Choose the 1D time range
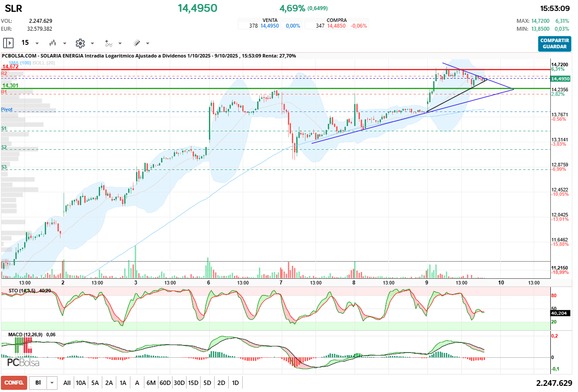The width and height of the screenshot is (578, 392). [x=235, y=383]
